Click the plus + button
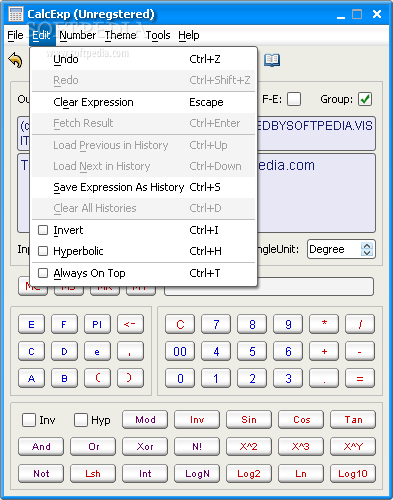 coord(324,352)
